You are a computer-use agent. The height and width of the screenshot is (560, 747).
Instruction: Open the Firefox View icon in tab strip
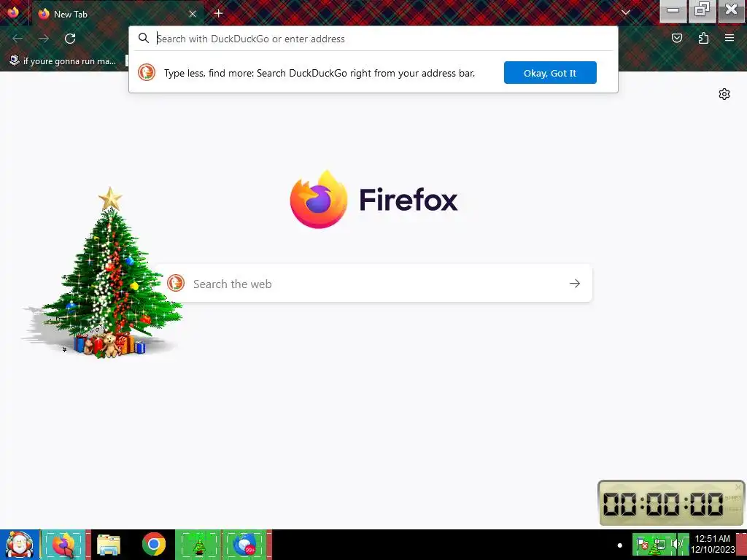13,12
